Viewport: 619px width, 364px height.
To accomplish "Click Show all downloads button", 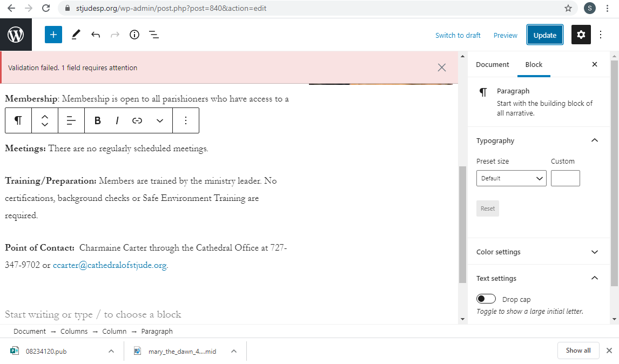I will 578,350.
